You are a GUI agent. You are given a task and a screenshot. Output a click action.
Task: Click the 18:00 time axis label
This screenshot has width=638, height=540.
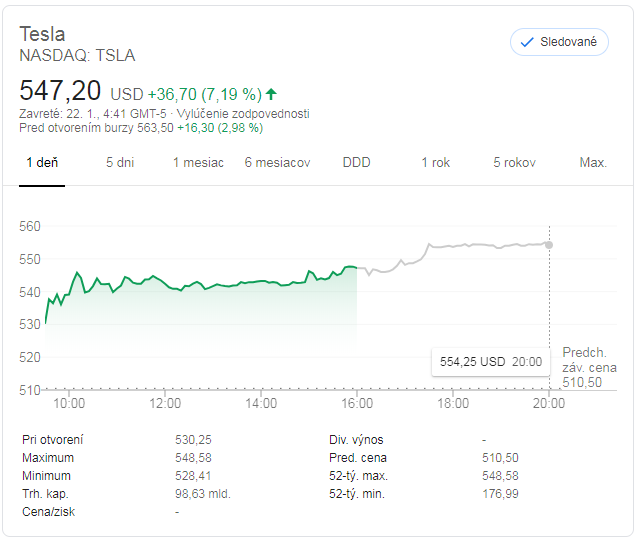(453, 403)
